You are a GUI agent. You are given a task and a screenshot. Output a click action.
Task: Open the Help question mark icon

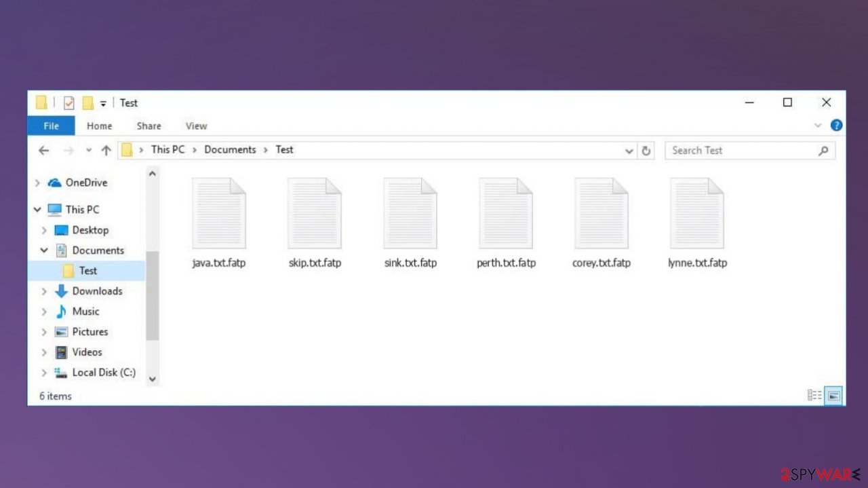[x=836, y=125]
